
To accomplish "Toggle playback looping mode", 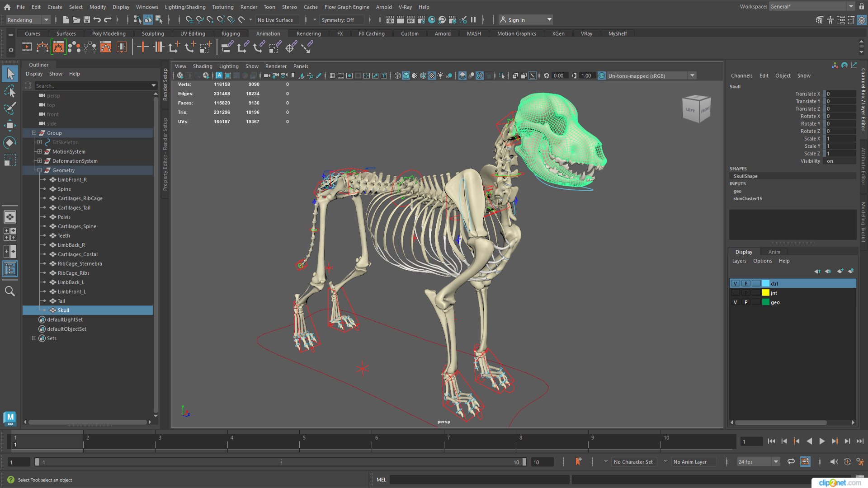I will (x=791, y=461).
